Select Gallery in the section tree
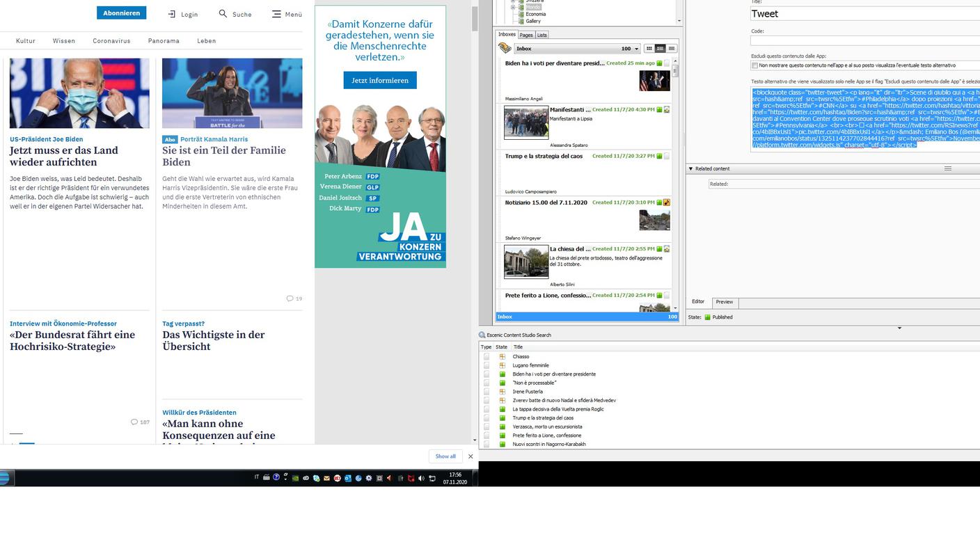The image size is (980, 551). click(x=533, y=22)
